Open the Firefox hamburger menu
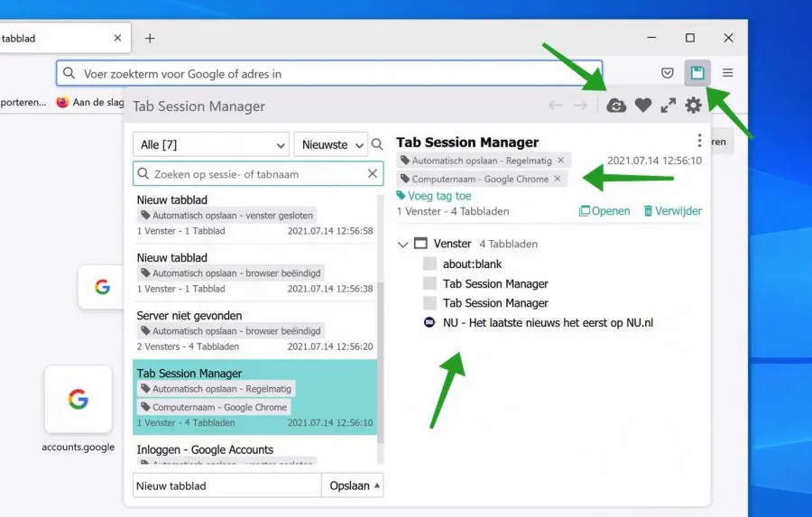This screenshot has height=517, width=812. click(727, 73)
